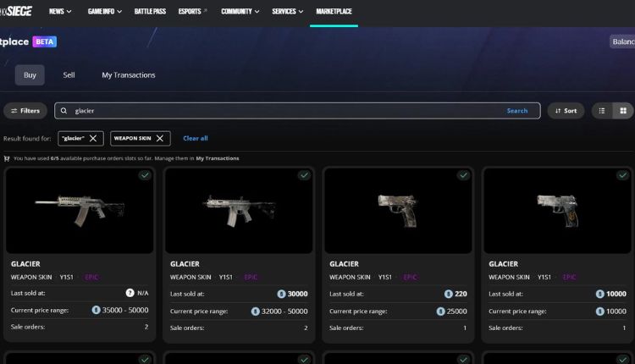
Task: Open the News dropdown menu
Action: [60, 11]
